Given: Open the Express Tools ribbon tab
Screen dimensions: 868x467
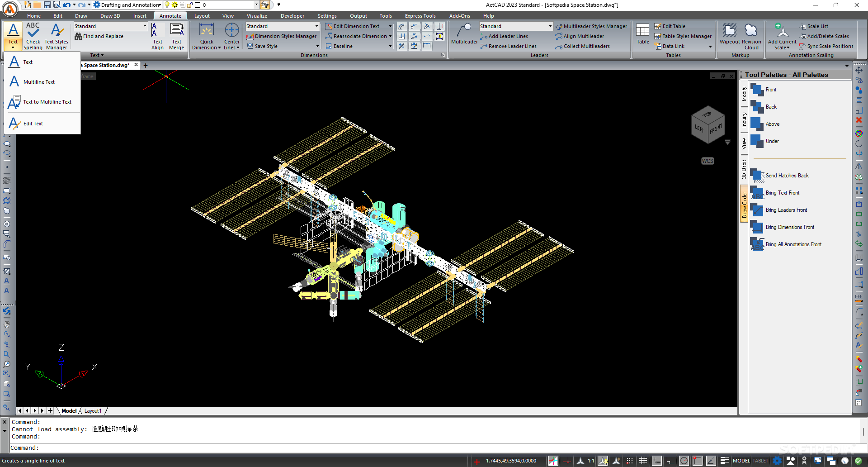Looking at the screenshot, I should coord(420,16).
